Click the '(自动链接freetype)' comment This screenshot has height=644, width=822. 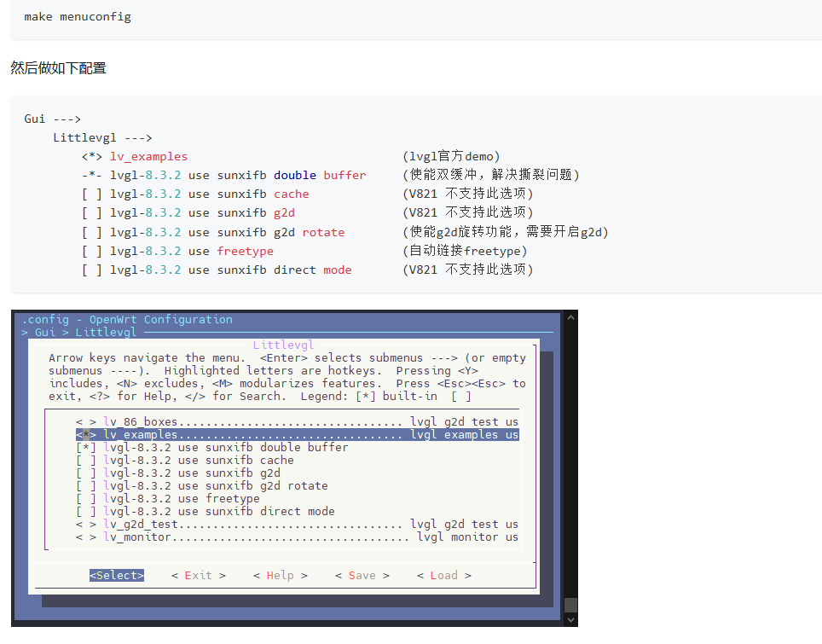465,251
